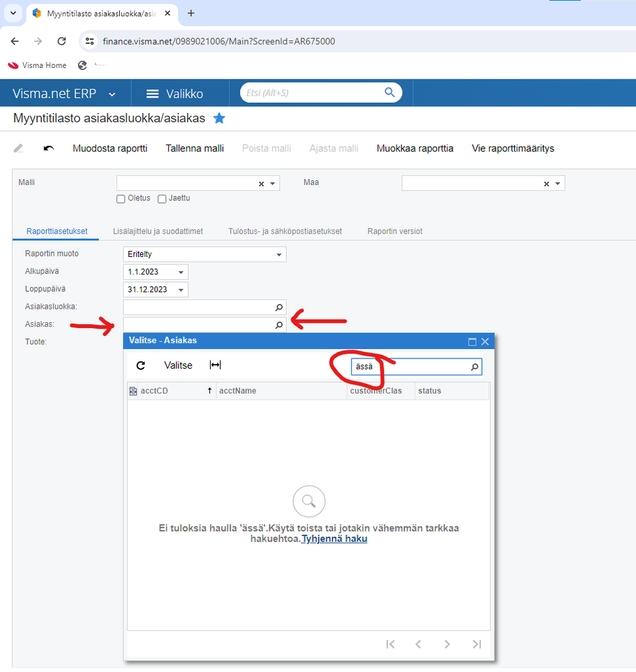The width and height of the screenshot is (636, 672).
Task: Open the Alkupäivä date picker arrow
Action: pos(181,272)
